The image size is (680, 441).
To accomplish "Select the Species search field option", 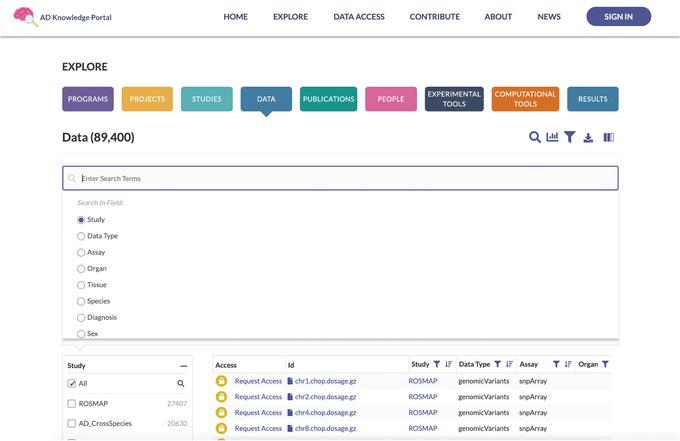I will (x=81, y=301).
